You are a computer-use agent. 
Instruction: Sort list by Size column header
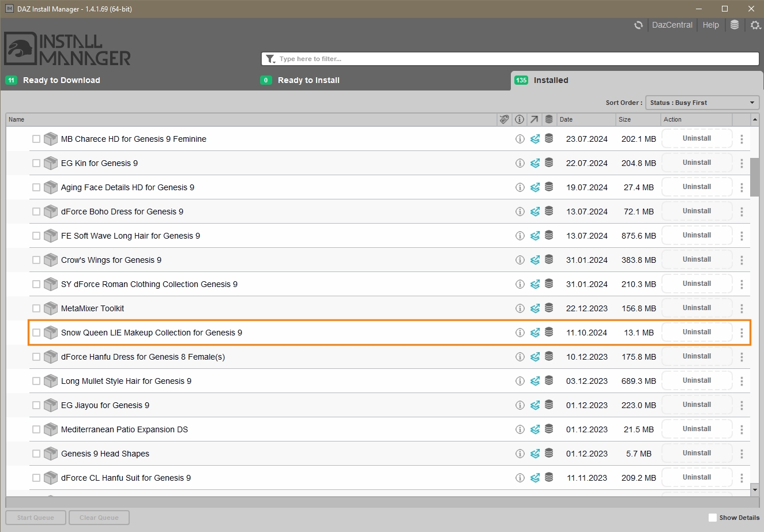pos(638,119)
